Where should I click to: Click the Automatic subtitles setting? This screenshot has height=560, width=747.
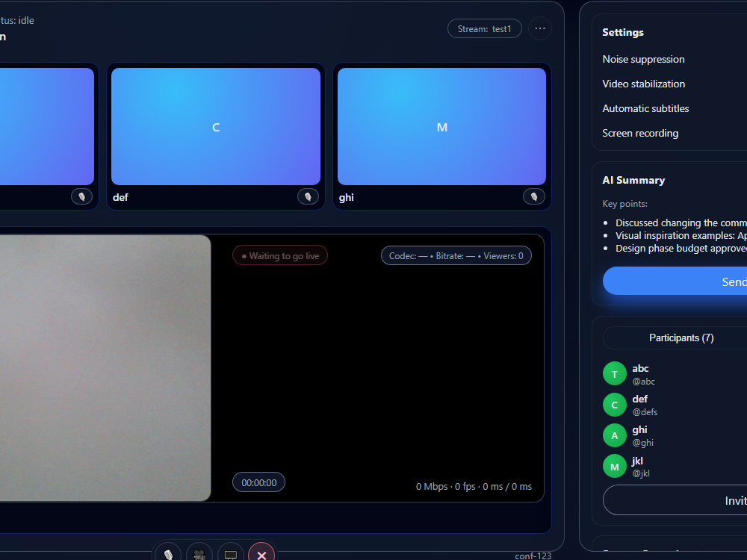pos(645,108)
